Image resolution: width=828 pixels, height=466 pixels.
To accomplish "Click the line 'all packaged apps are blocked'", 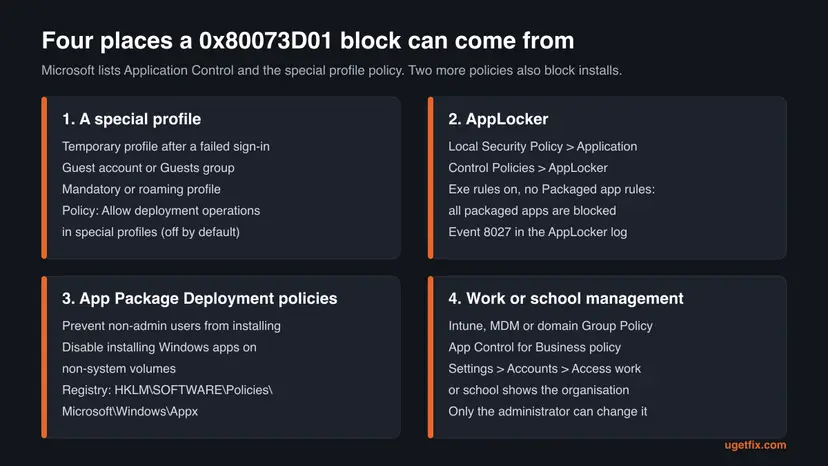I will click(x=532, y=210).
